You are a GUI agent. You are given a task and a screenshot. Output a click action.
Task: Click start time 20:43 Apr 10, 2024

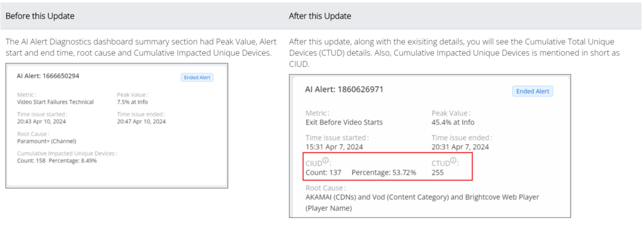pos(41,121)
